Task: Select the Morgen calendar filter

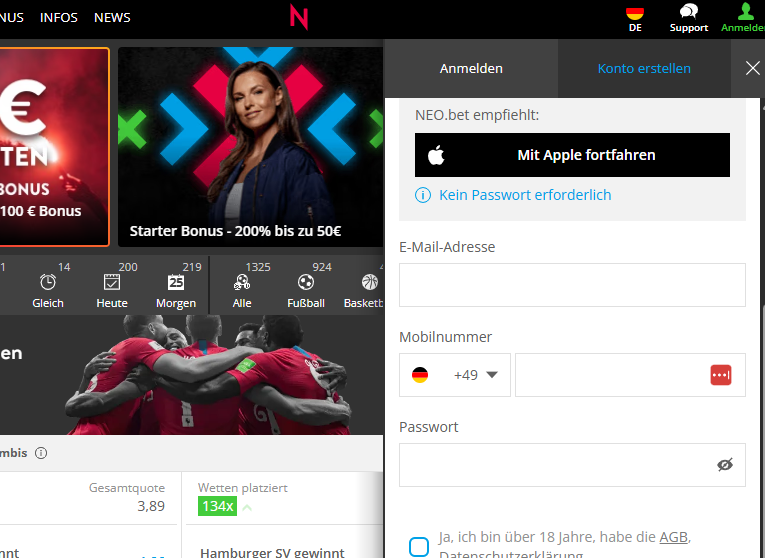Action: tap(176, 285)
